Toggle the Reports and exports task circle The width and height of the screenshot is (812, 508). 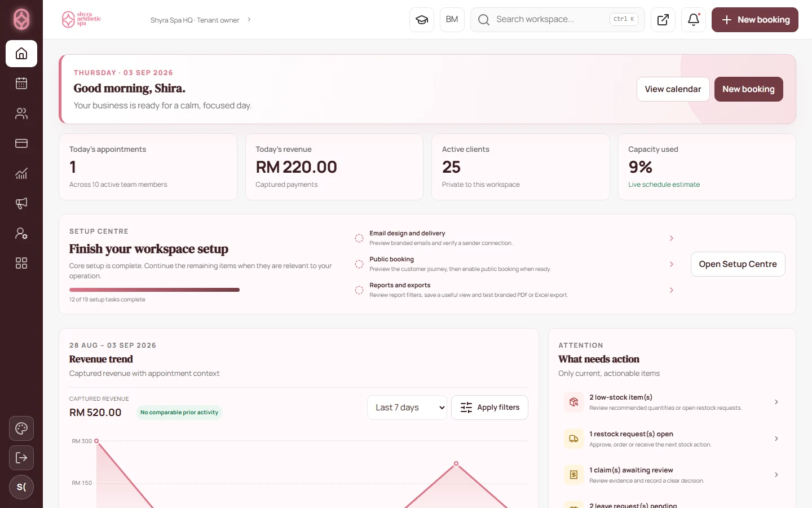click(x=359, y=290)
